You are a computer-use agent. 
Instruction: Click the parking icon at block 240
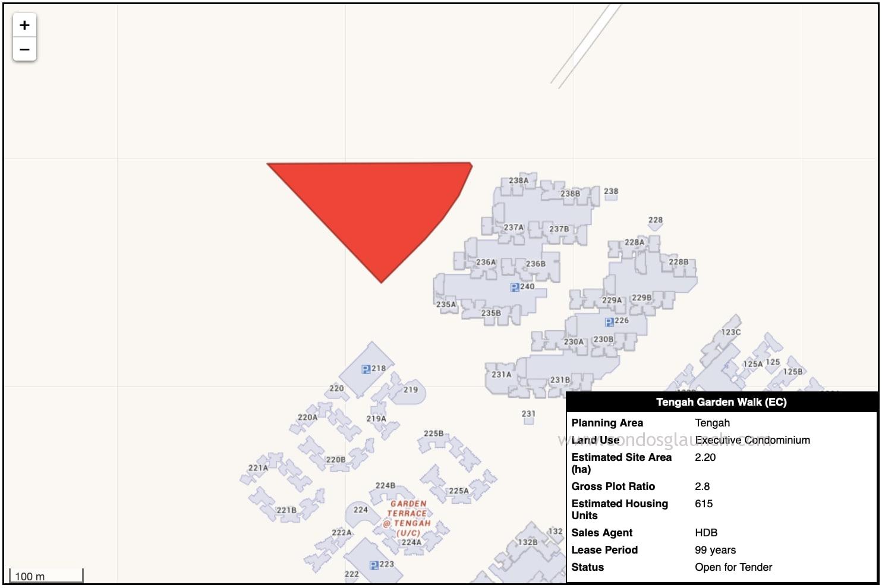click(515, 287)
